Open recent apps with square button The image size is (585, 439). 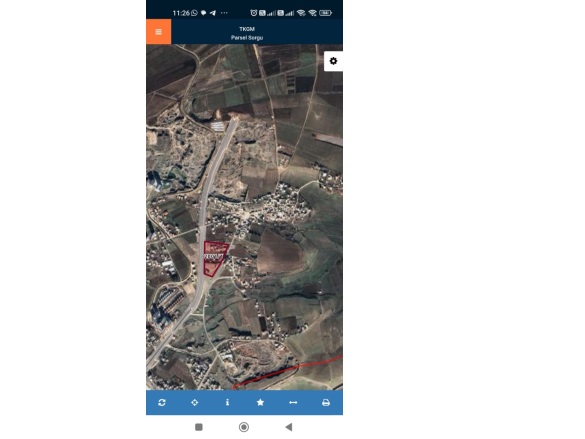(199, 427)
